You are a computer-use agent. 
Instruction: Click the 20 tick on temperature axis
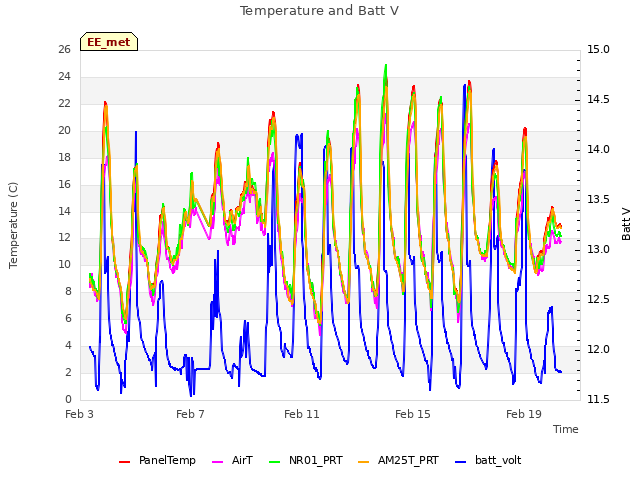64,130
